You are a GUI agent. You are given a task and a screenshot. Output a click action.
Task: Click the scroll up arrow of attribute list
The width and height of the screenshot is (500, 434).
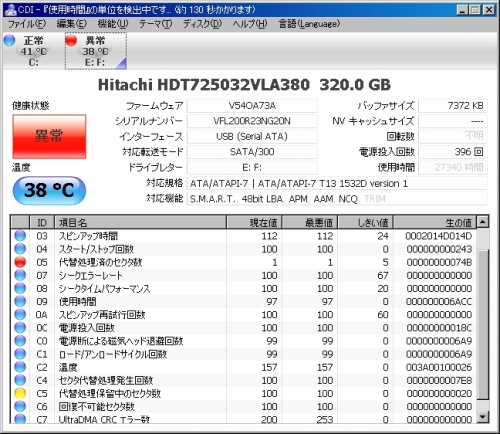(x=483, y=222)
